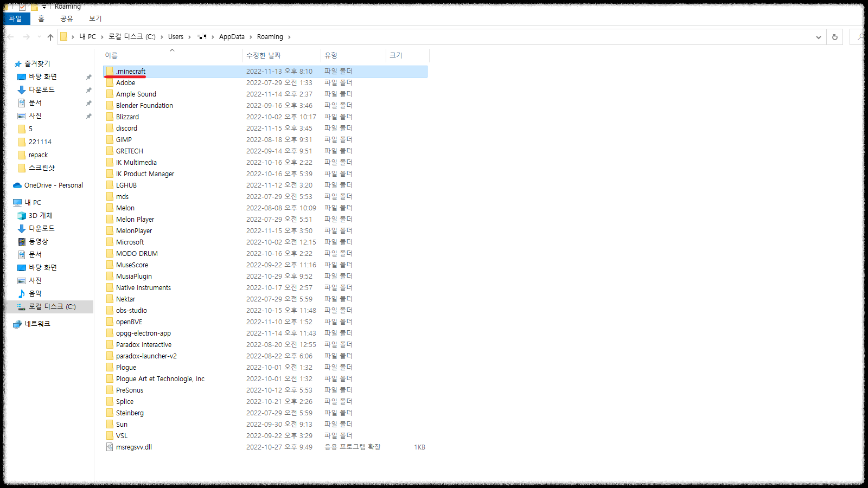Select the Ample Sound folder name

(136, 94)
